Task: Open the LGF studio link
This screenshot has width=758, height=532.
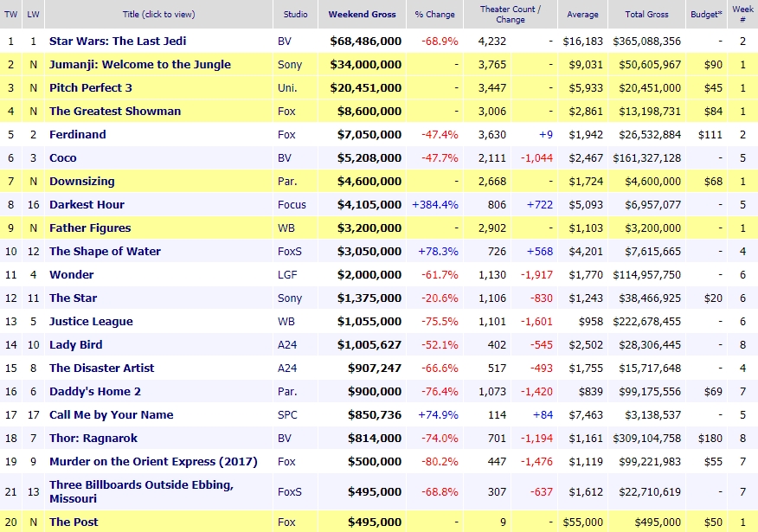Action: coord(287,274)
